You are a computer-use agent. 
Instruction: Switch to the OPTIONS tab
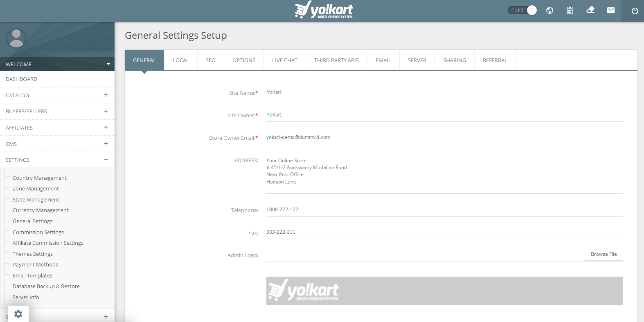pyautogui.click(x=244, y=60)
